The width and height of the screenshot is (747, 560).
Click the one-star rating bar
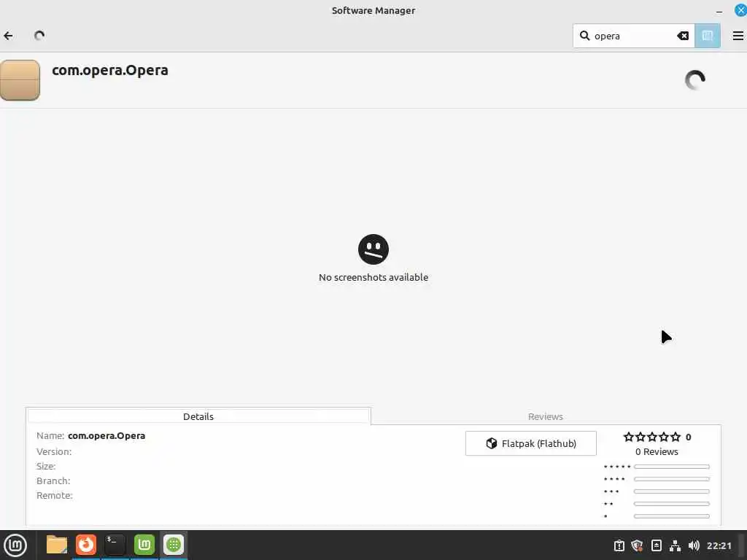click(671, 516)
